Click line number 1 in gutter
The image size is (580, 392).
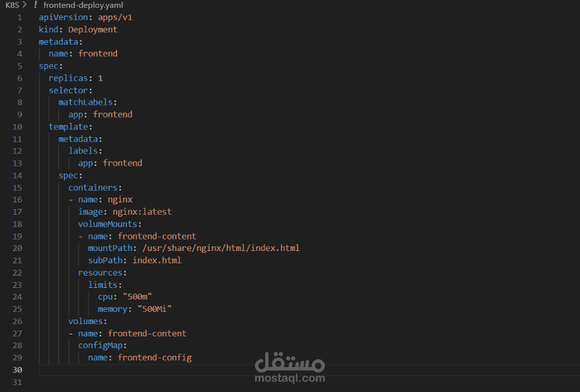(x=19, y=17)
